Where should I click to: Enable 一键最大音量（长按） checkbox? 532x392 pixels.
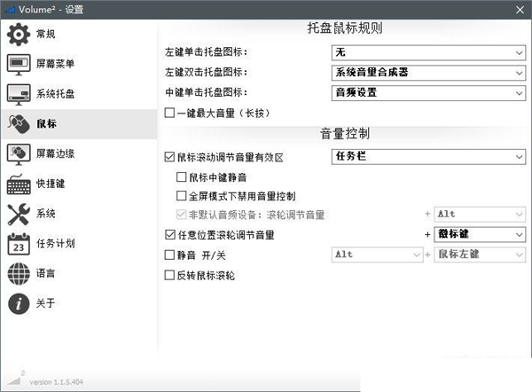[170, 113]
